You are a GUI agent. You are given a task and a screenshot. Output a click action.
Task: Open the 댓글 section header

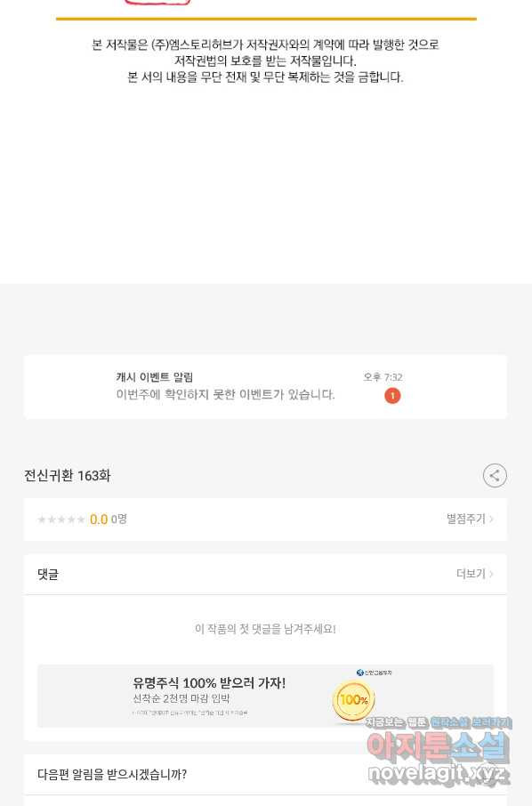(48, 574)
